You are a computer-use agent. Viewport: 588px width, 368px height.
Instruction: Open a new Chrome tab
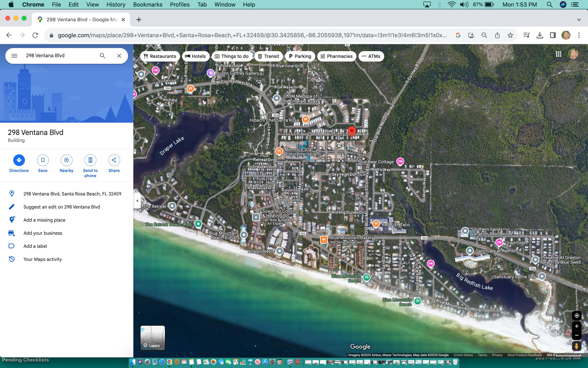139,20
